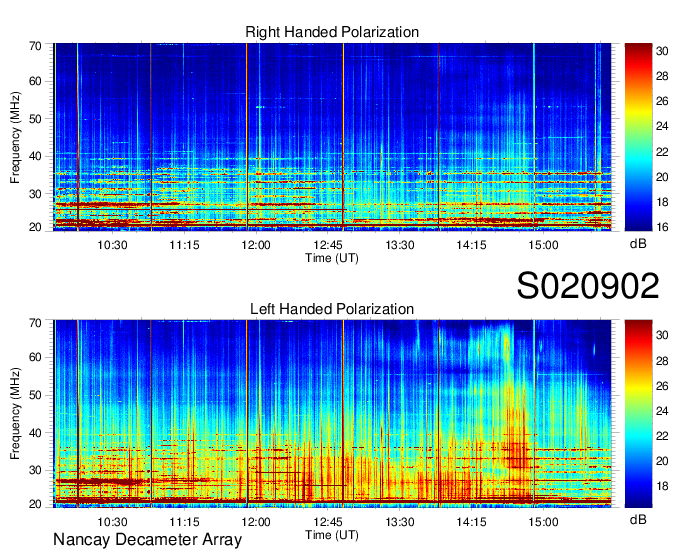680x552 pixels.
Task: Click the 70 MHz tick of Right Handed plot
Action: [35, 46]
